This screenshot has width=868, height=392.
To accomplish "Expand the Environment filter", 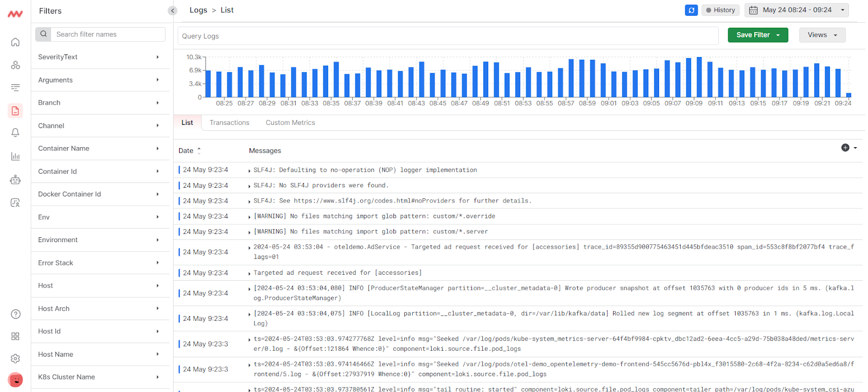I will point(100,240).
